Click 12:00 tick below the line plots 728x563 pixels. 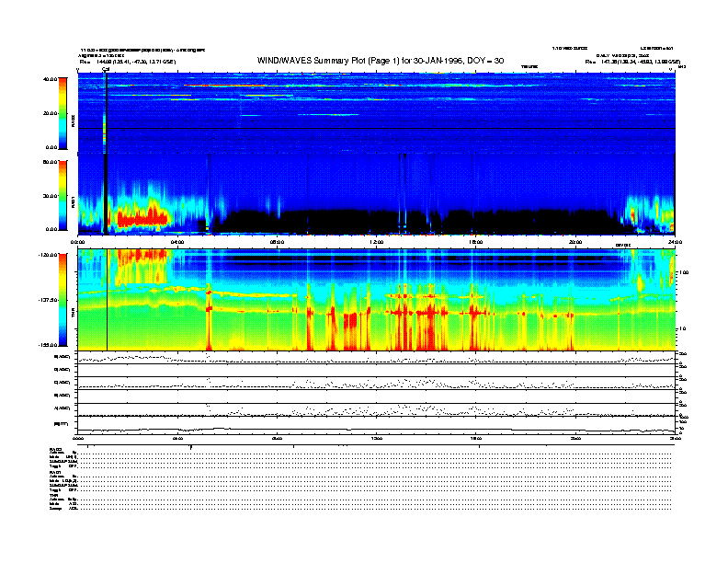click(x=376, y=438)
